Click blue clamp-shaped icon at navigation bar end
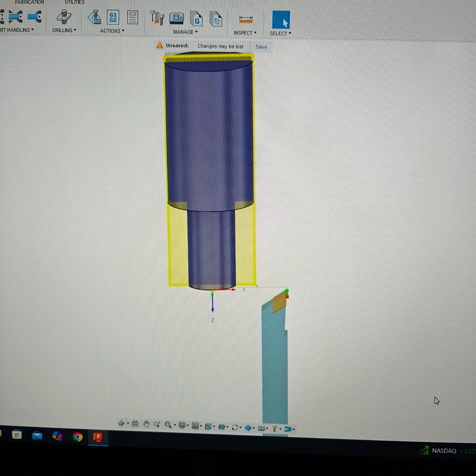476x476 pixels. [x=288, y=429]
